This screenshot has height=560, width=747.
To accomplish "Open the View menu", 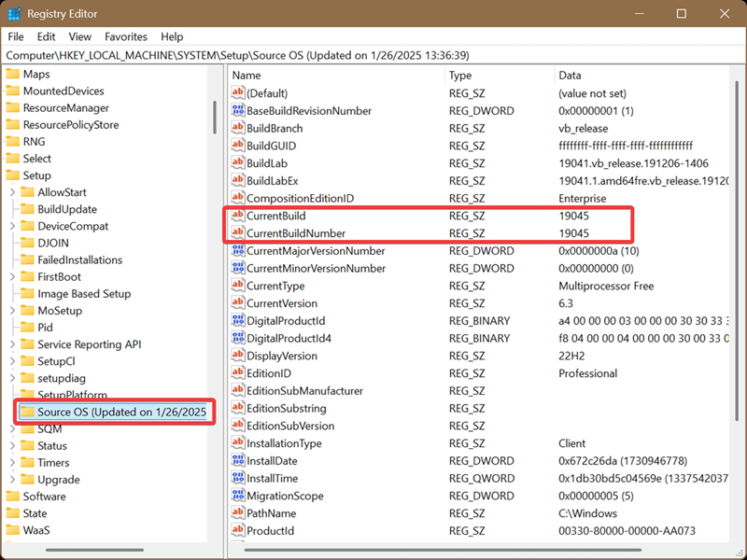I will pos(79,36).
